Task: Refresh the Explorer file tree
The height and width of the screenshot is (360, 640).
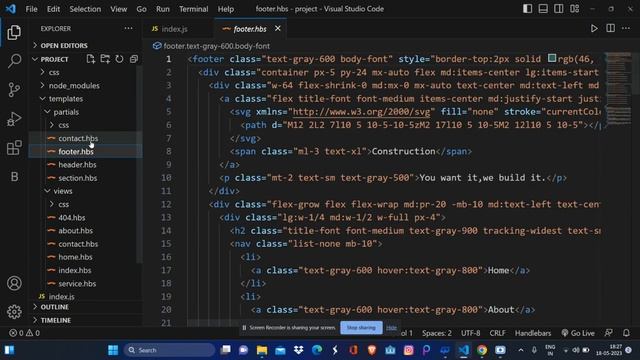Action: pyautogui.click(x=119, y=59)
